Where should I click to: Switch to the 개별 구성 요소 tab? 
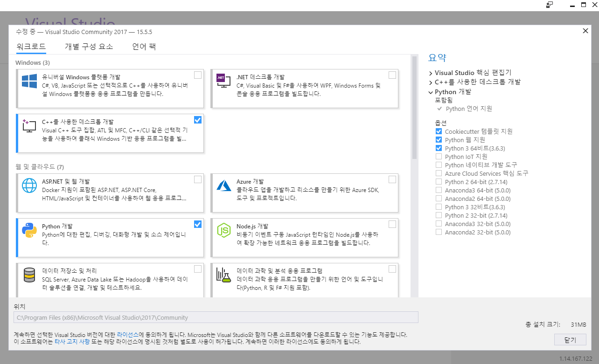pyautogui.click(x=89, y=47)
